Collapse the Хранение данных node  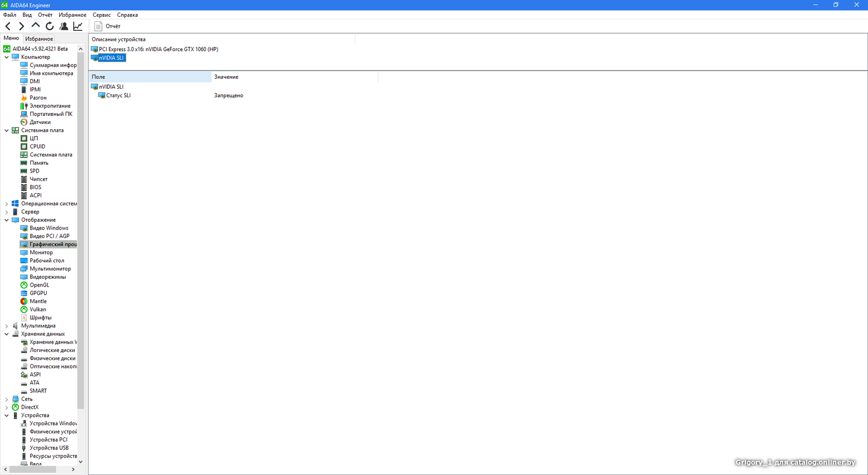(x=7, y=334)
